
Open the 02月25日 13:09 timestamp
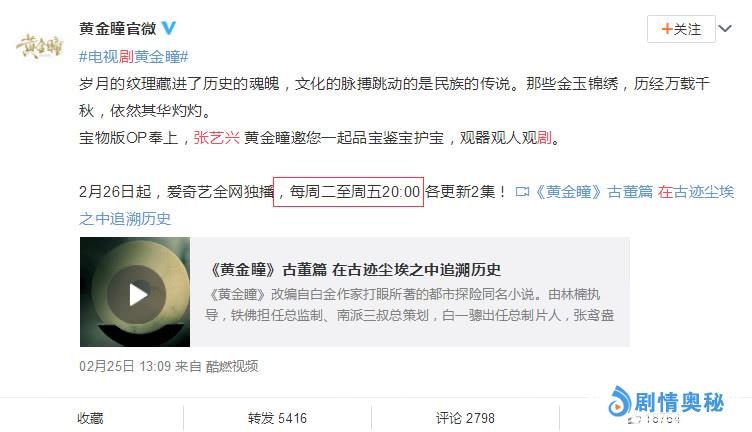(x=125, y=366)
